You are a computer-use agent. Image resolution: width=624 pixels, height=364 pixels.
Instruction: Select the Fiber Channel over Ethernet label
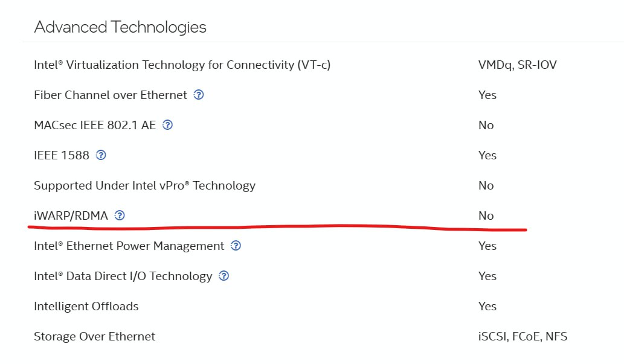(110, 95)
